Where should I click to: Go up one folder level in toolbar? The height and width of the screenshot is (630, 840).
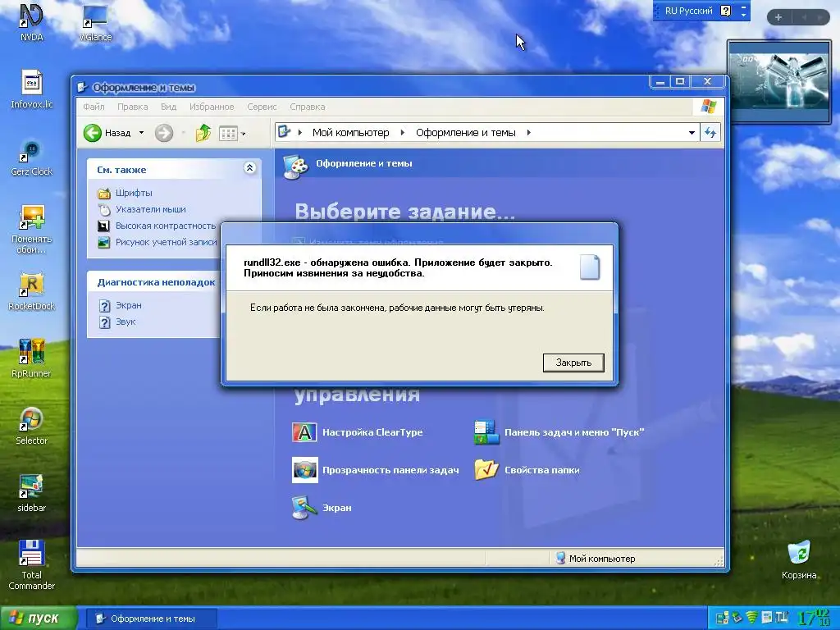pyautogui.click(x=203, y=133)
